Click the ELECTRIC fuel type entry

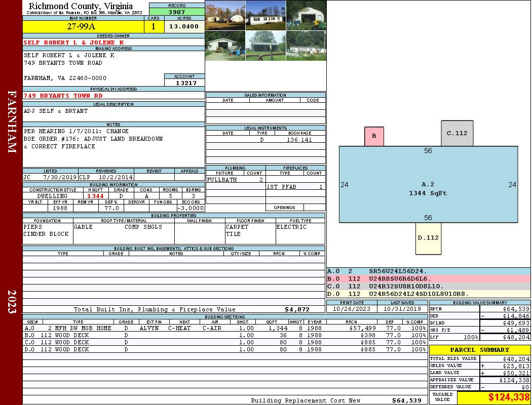pos(291,227)
